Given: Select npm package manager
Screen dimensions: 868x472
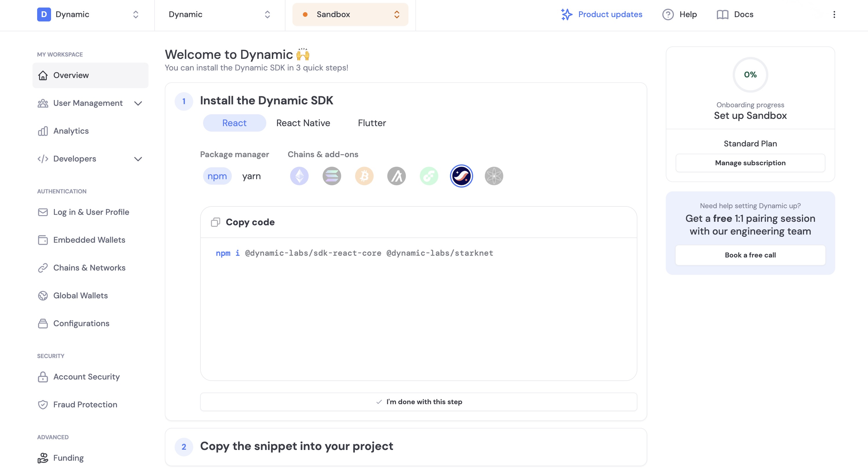Looking at the screenshot, I should click(x=217, y=176).
